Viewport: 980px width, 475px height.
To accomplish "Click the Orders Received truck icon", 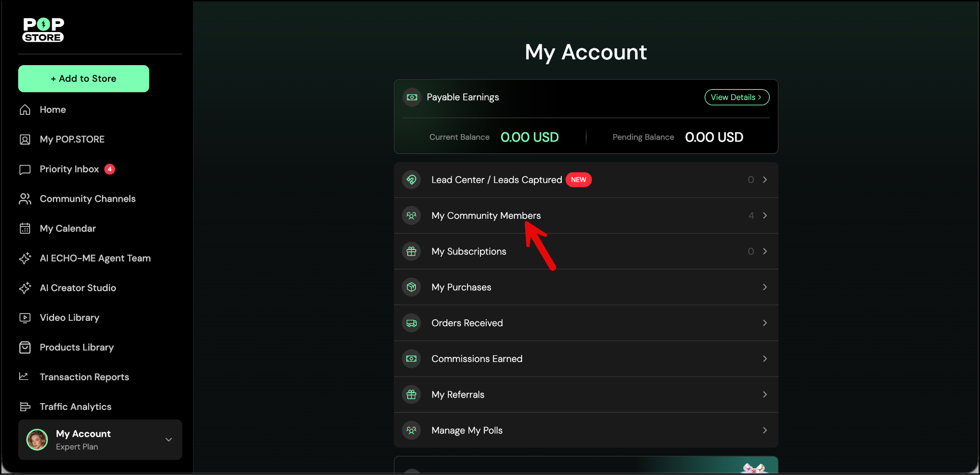I will pyautogui.click(x=412, y=323).
